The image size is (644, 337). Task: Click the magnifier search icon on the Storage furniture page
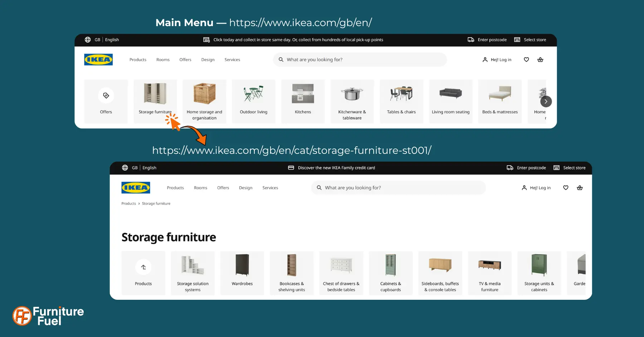click(319, 188)
